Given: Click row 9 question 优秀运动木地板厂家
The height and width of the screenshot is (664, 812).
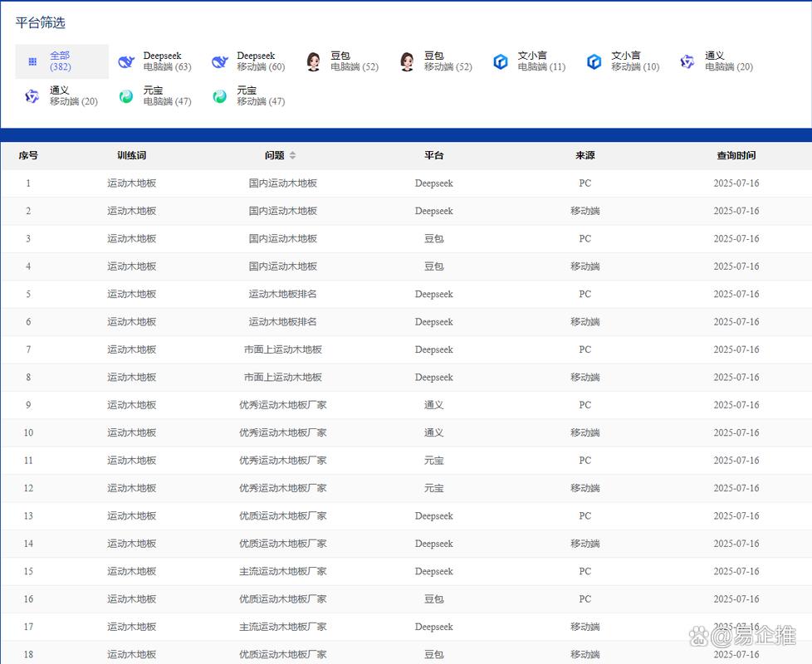Looking at the screenshot, I should [282, 405].
